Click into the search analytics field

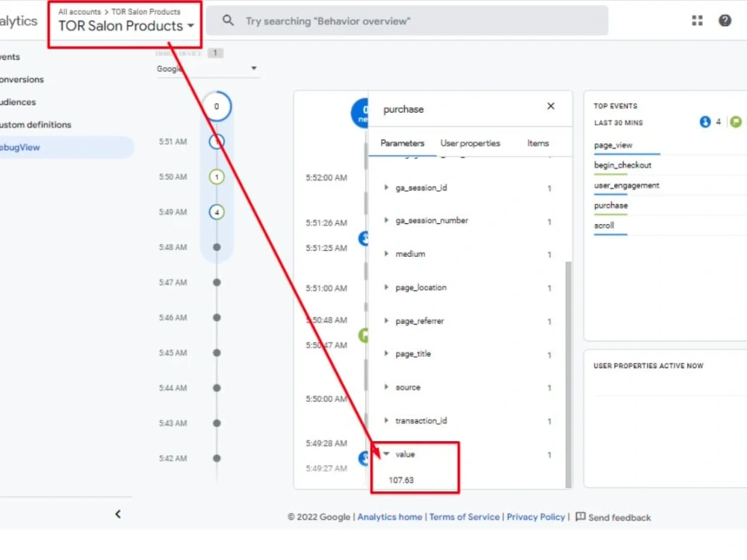(407, 20)
